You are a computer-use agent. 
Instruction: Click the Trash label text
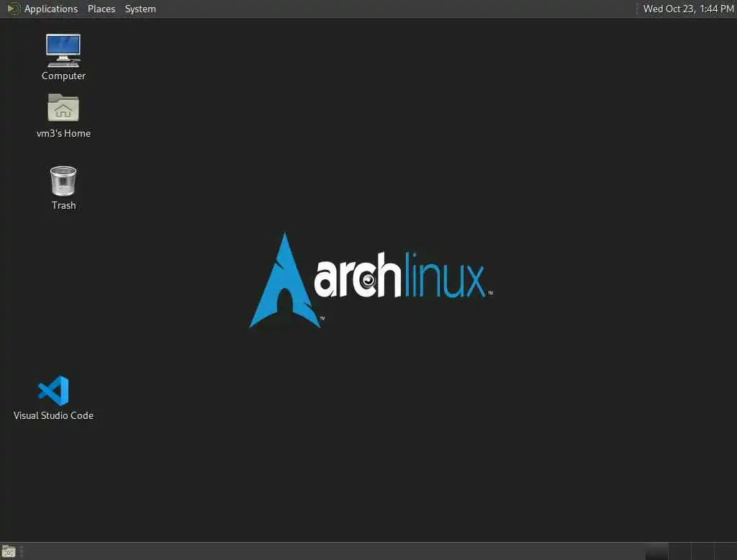click(63, 205)
